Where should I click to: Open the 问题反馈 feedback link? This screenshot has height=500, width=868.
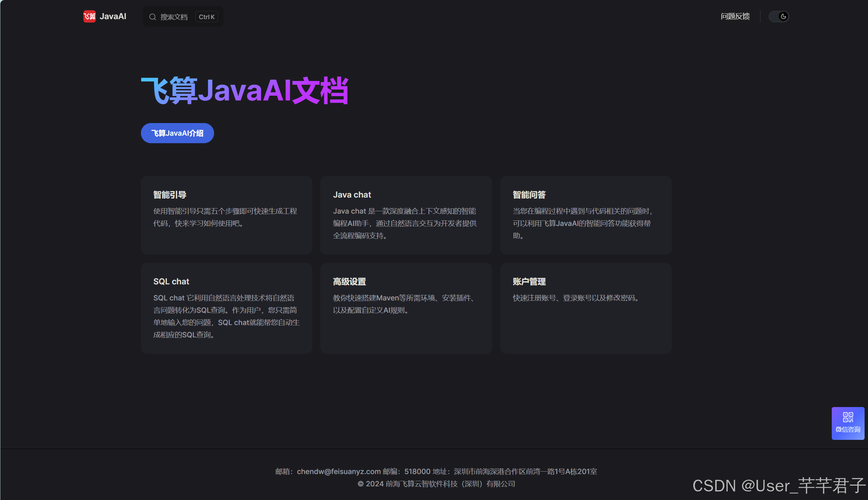[x=735, y=16]
